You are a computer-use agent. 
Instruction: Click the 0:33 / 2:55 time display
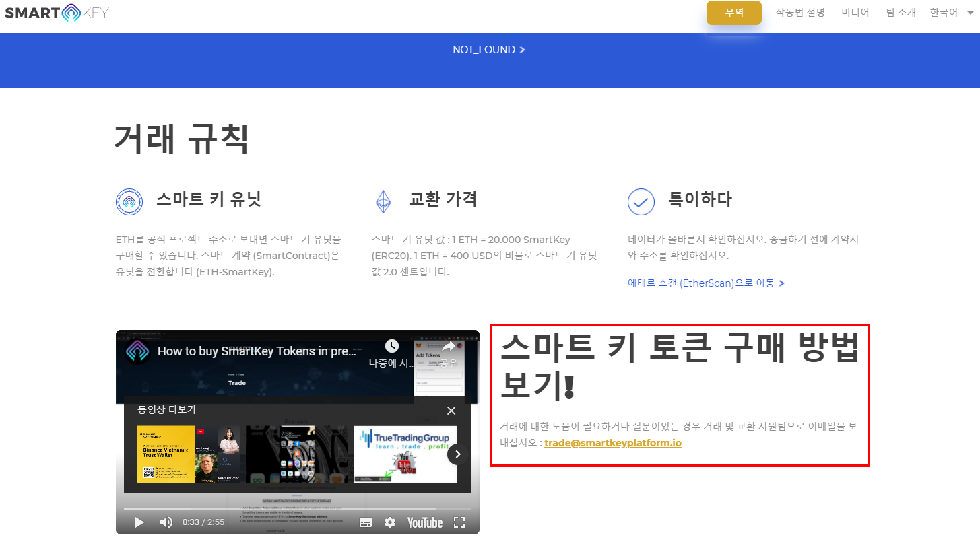tap(203, 522)
